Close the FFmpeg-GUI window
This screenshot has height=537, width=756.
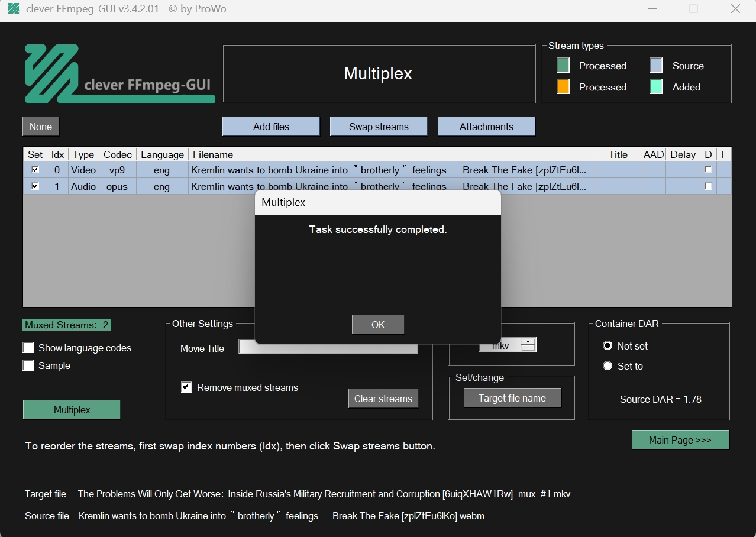click(x=735, y=9)
